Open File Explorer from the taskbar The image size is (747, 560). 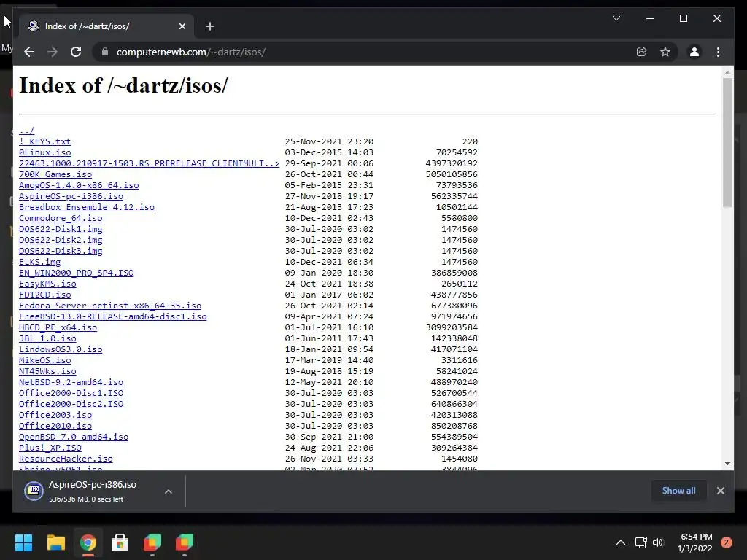tap(55, 542)
